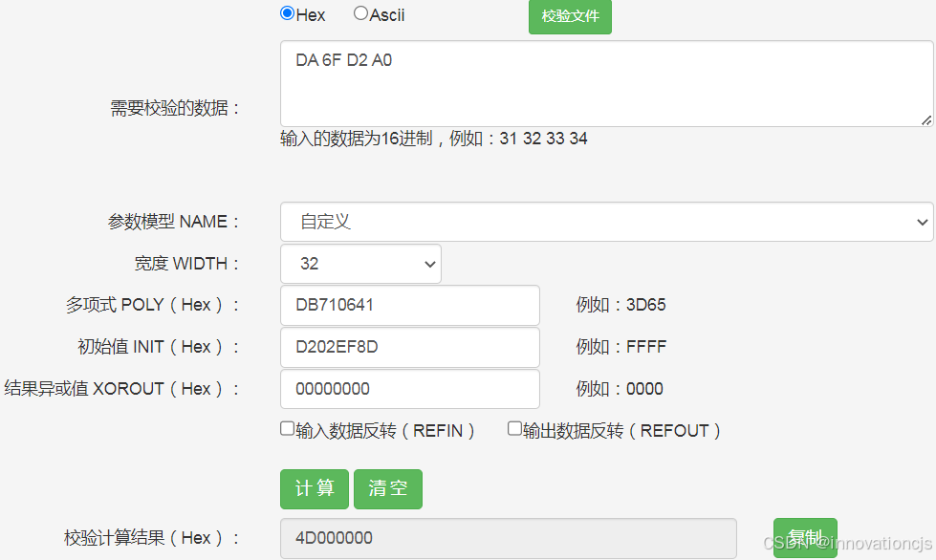Click the 校验文件 button
Image resolution: width=936 pixels, height=560 pixels.
(x=570, y=16)
